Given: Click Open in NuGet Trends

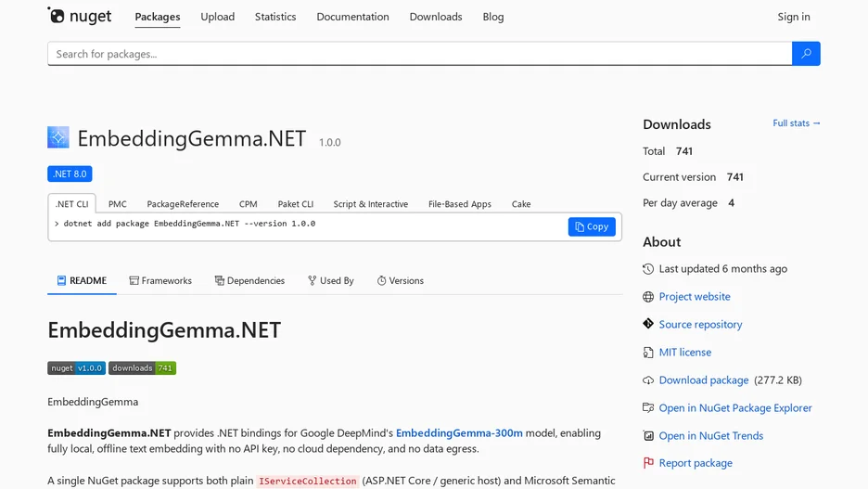Looking at the screenshot, I should click(x=710, y=436).
